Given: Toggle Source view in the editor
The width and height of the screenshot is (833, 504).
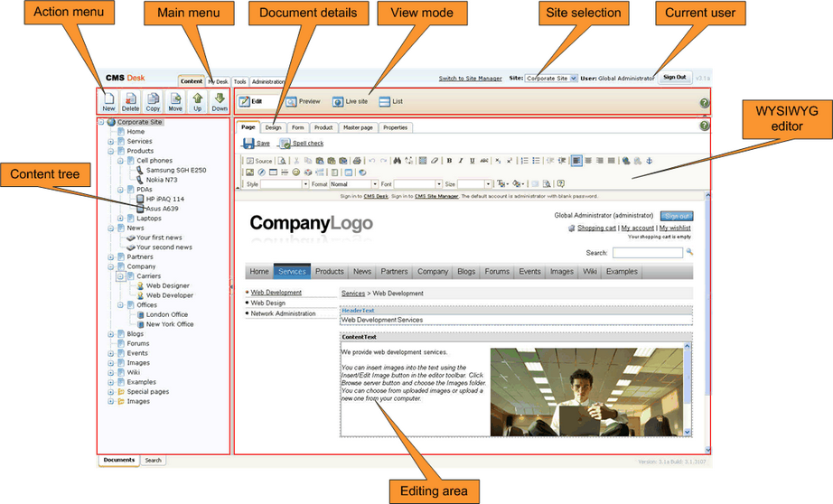Looking at the screenshot, I should (x=259, y=161).
